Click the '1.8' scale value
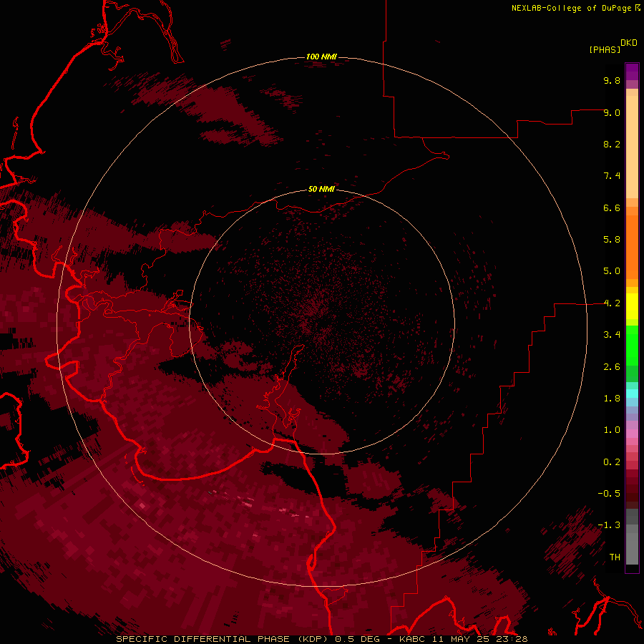Screen dimensions: 644x644 click(612, 399)
